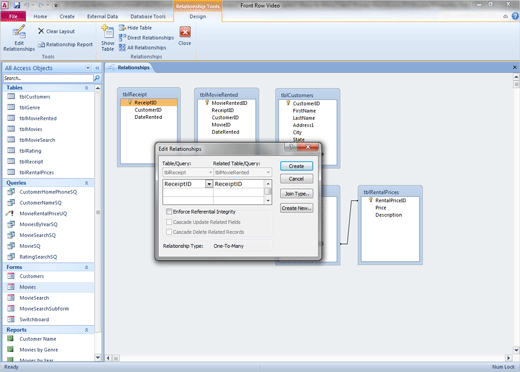Click the search magnifier in navigation pane
This screenshot has height=372, width=520.
click(97, 78)
